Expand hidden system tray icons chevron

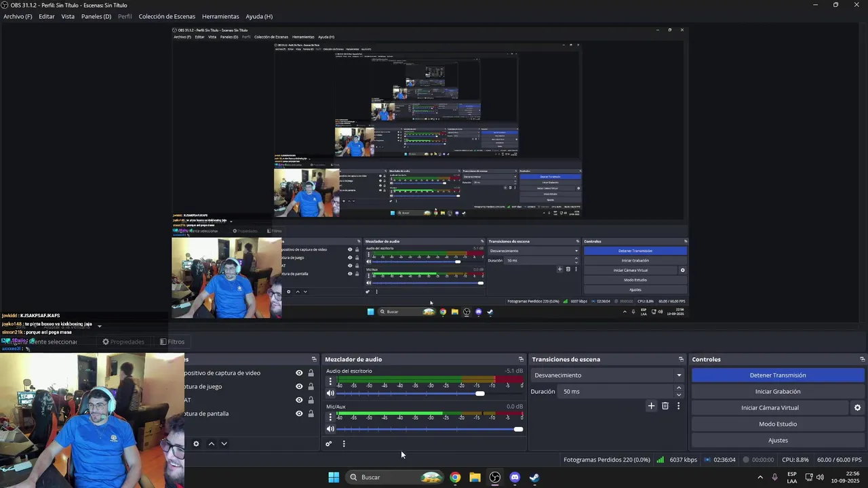[x=759, y=477]
